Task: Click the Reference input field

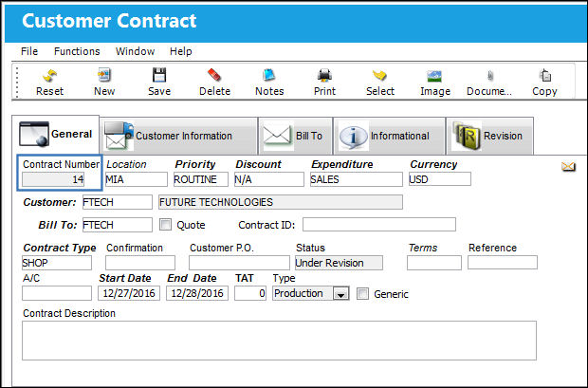Action: point(503,263)
